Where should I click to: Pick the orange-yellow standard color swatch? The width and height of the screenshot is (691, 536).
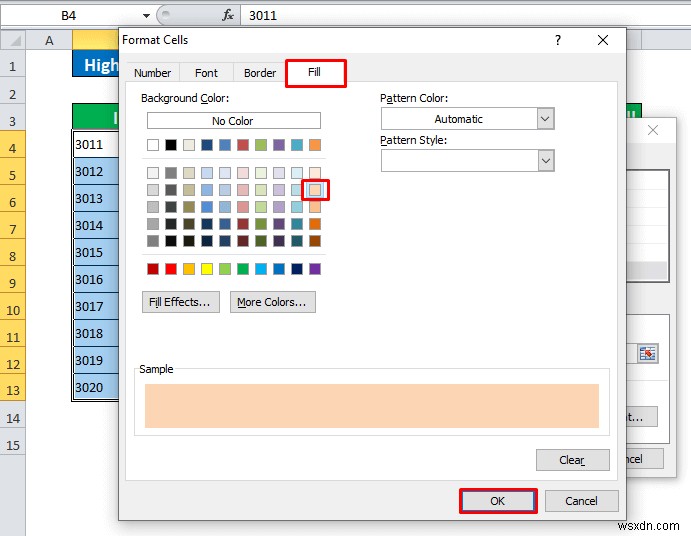(x=189, y=269)
